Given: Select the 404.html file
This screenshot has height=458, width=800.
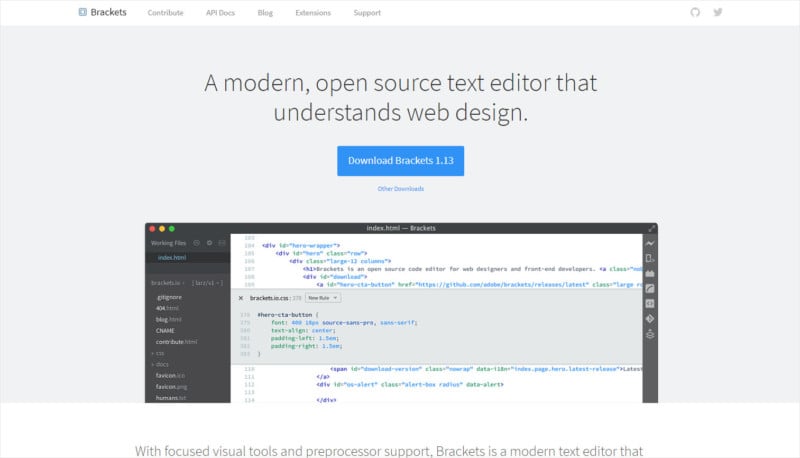Looking at the screenshot, I should (x=167, y=309).
